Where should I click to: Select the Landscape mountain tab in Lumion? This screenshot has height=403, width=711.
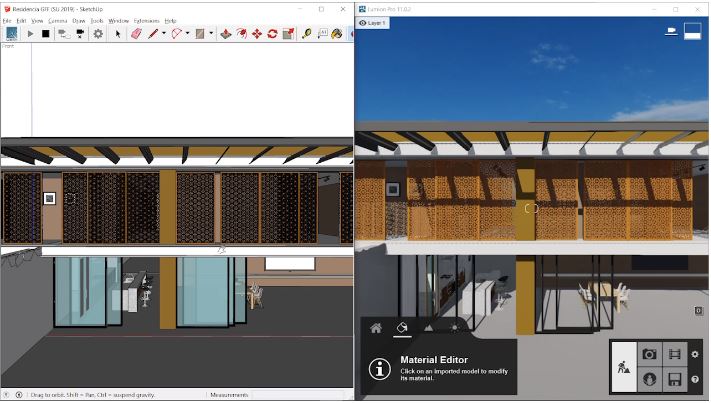tap(429, 327)
